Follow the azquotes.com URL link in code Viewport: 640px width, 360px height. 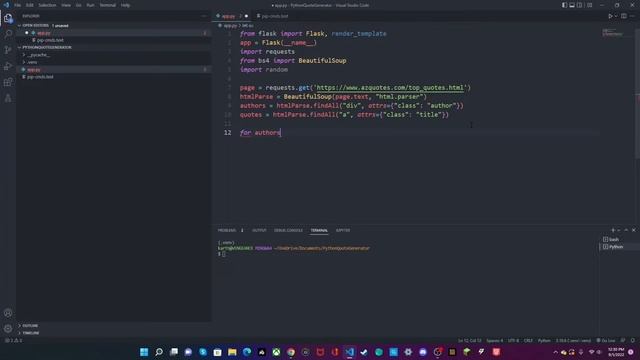pyautogui.click(x=390, y=88)
